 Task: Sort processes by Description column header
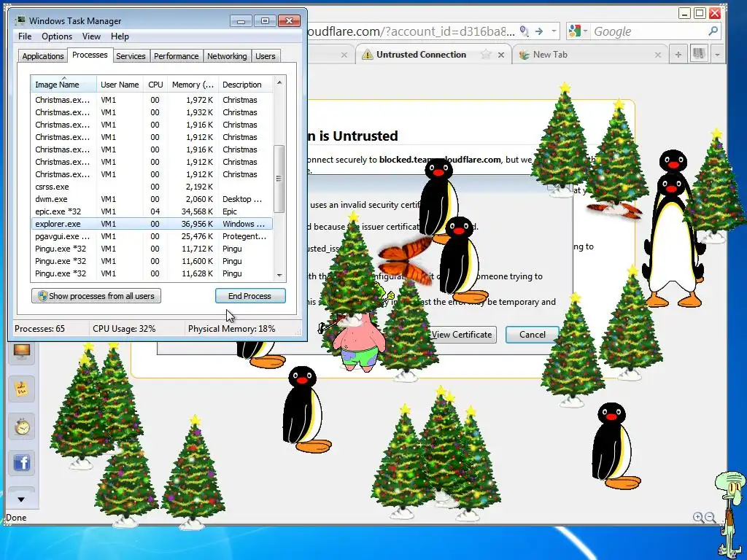(246, 85)
